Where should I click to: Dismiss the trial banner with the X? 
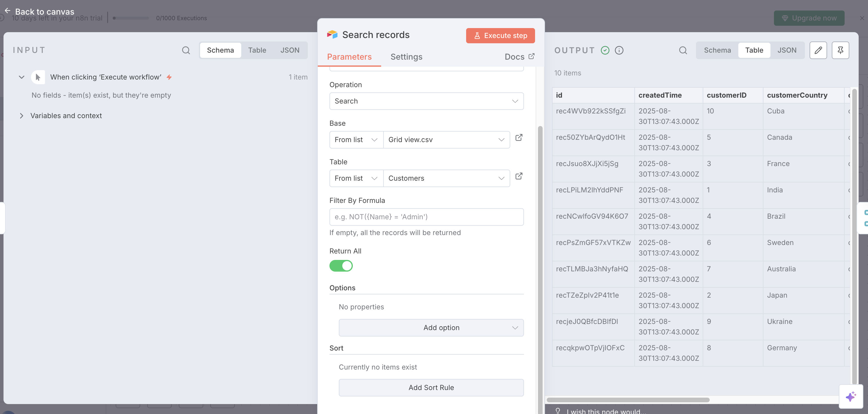pyautogui.click(x=862, y=18)
